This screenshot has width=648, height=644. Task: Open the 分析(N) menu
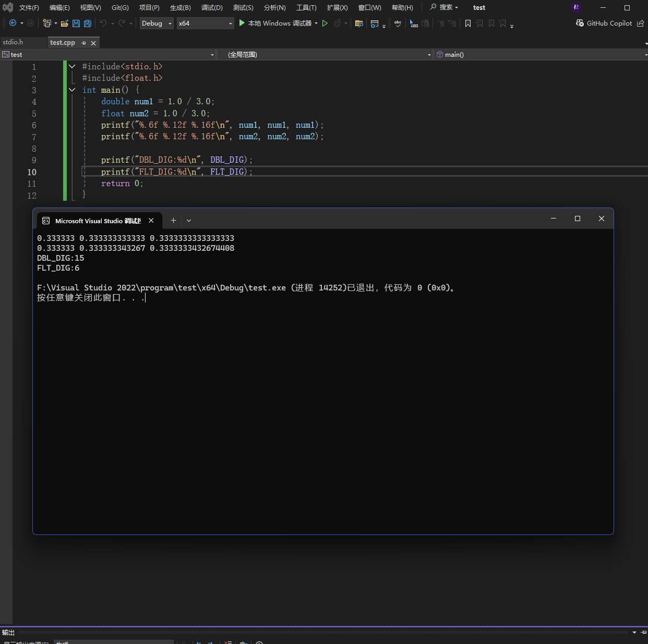tap(275, 7)
